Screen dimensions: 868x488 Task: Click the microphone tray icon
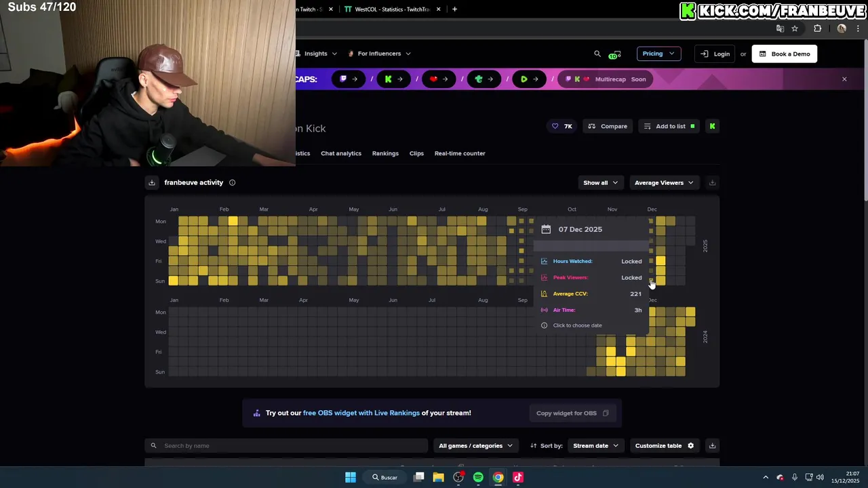(794, 477)
